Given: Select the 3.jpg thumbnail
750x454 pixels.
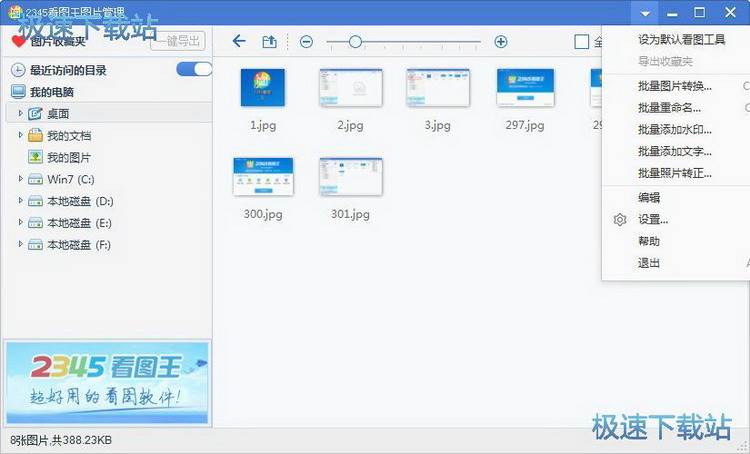Looking at the screenshot, I should tap(438, 88).
